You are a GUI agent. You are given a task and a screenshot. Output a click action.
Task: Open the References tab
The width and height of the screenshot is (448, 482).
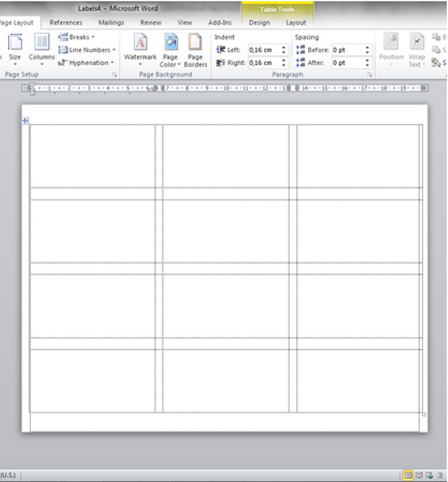[66, 23]
